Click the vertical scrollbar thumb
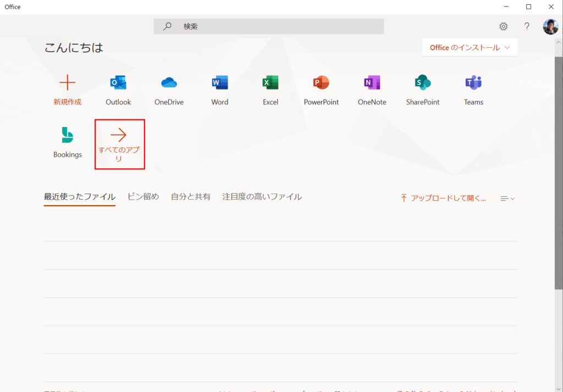The height and width of the screenshot is (392, 563). click(x=559, y=172)
